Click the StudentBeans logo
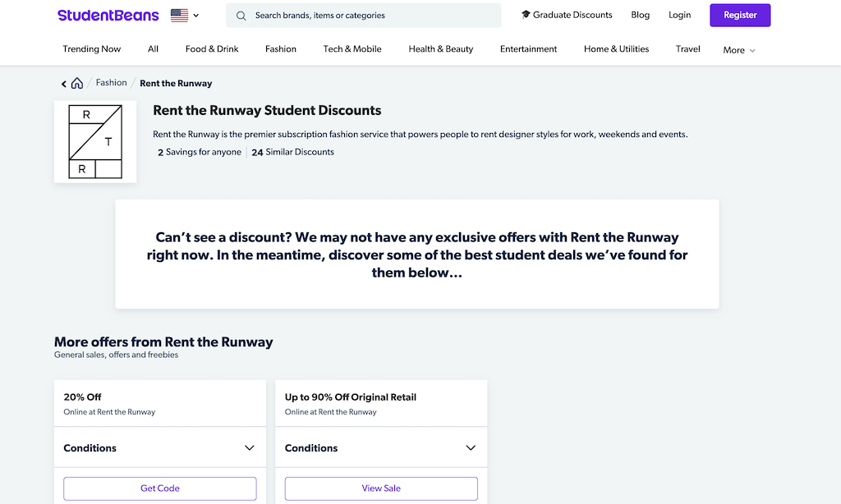The image size is (841, 504). (x=108, y=15)
